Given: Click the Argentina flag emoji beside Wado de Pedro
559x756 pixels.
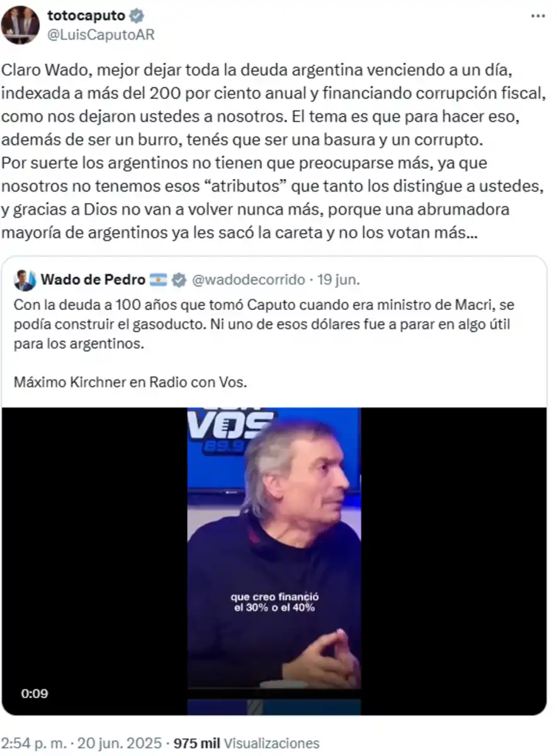Looking at the screenshot, I should coord(159,279).
